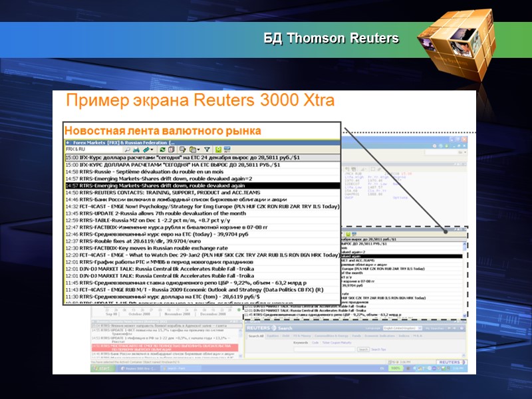Open uppercase headline 'IFX-КУРС ДОЛЛАРА РАСЧЕТАМИ'

tap(203, 165)
